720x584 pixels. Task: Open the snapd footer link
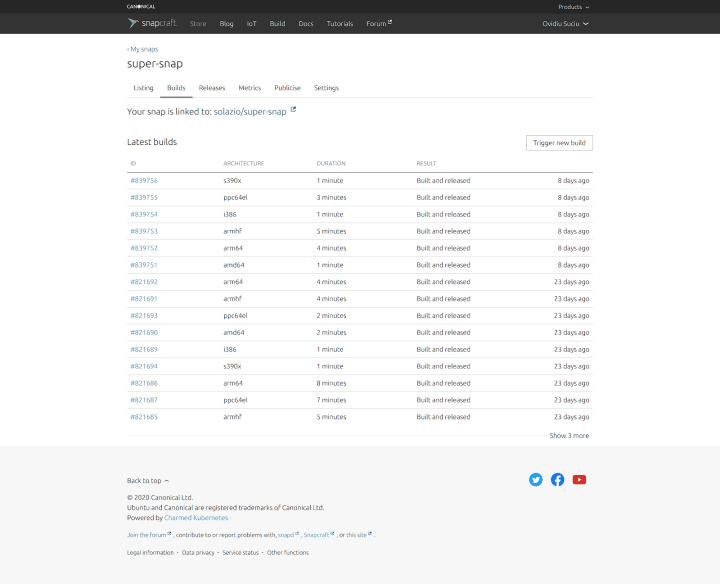(x=288, y=535)
